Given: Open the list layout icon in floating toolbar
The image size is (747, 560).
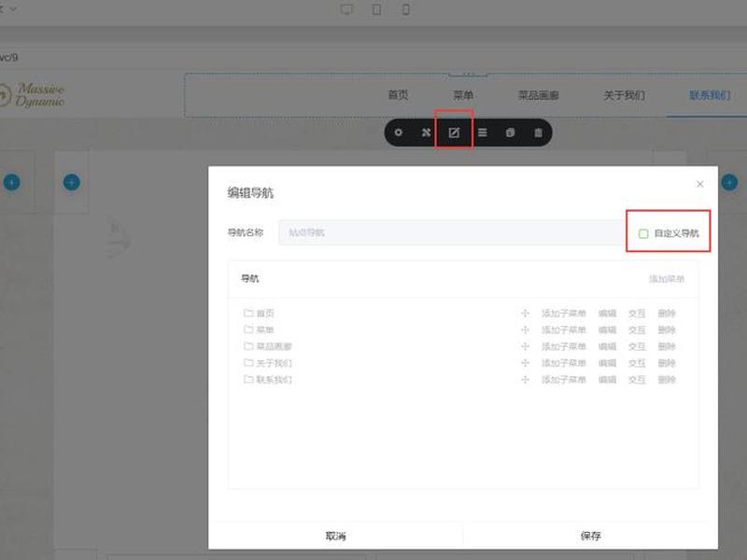Looking at the screenshot, I should tap(482, 133).
